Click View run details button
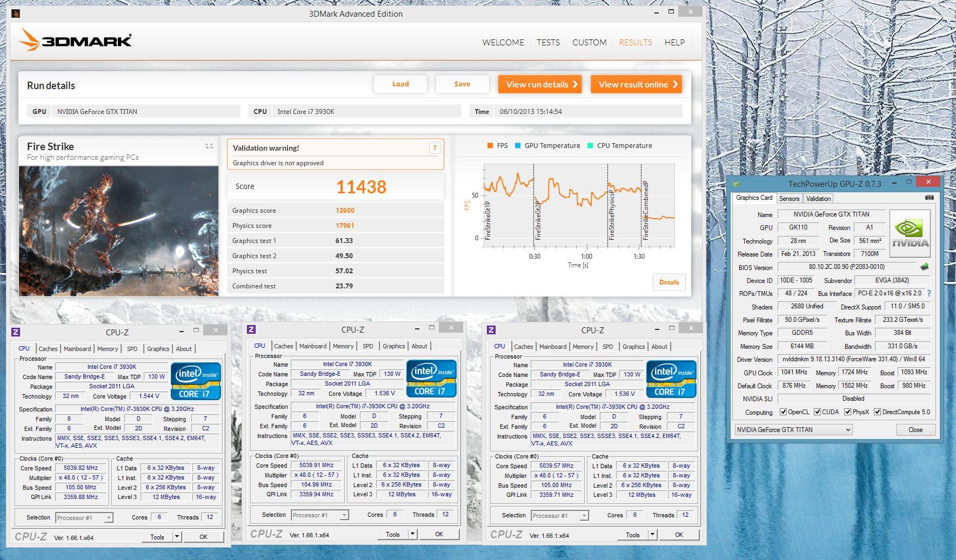Image resolution: width=956 pixels, height=560 pixels. tap(540, 84)
